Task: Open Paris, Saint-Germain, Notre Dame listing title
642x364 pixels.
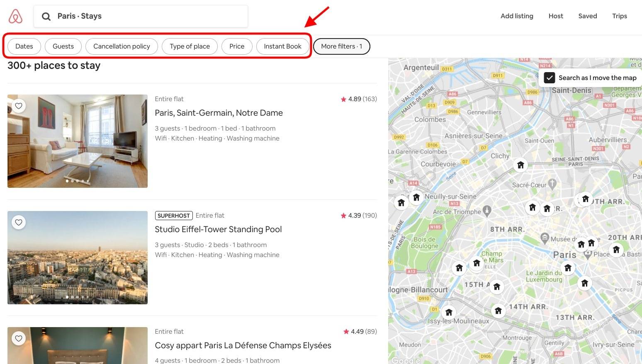Action: [x=219, y=113]
